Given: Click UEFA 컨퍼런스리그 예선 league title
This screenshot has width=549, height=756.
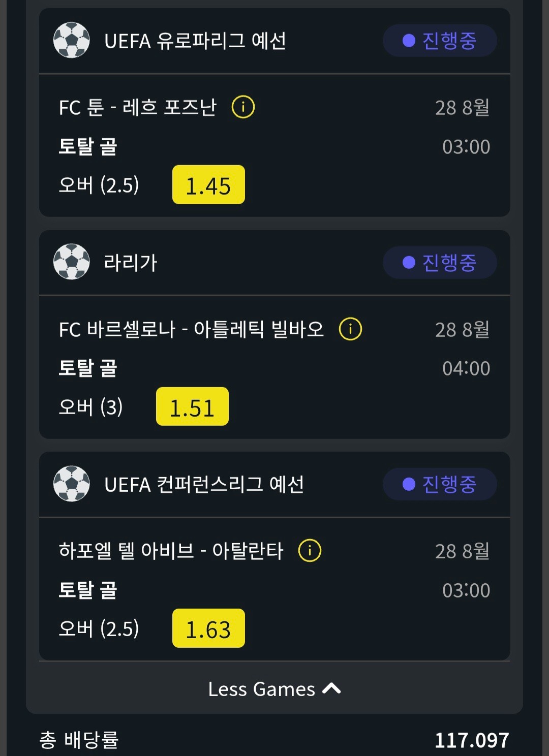Looking at the screenshot, I should tap(204, 485).
